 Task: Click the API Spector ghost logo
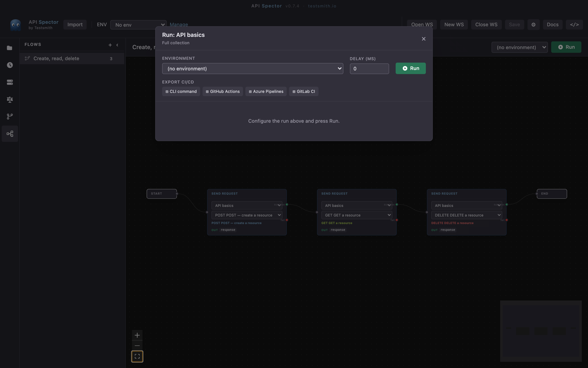pos(15,25)
